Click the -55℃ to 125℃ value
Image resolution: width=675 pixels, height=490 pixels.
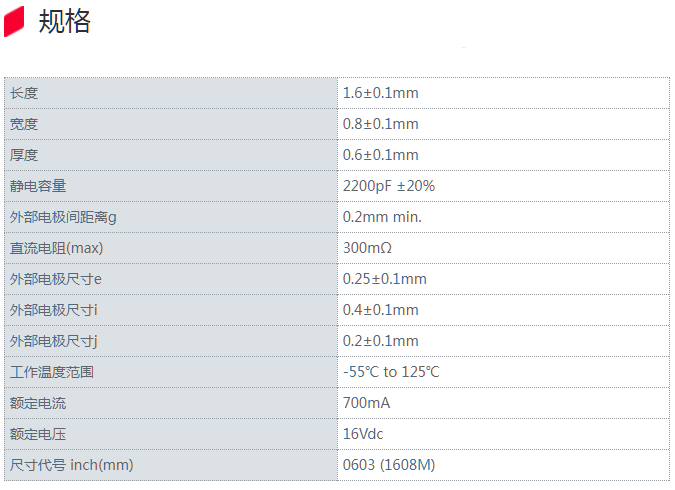[x=391, y=372]
